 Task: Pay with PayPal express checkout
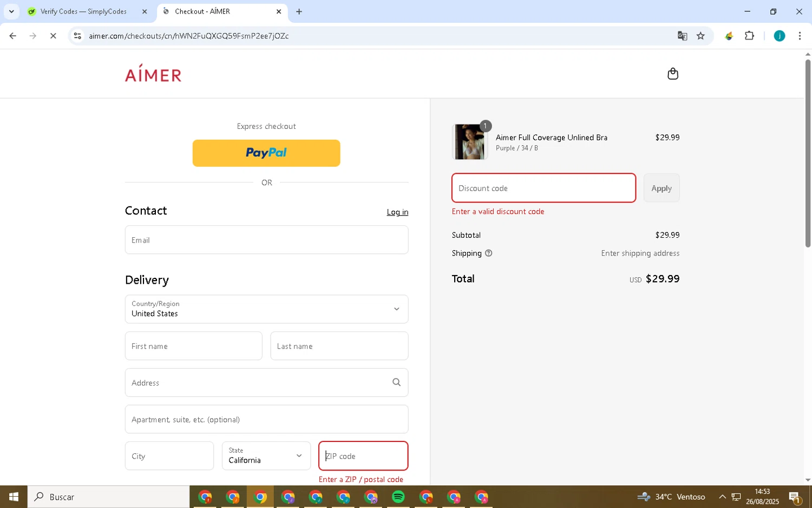click(x=266, y=153)
